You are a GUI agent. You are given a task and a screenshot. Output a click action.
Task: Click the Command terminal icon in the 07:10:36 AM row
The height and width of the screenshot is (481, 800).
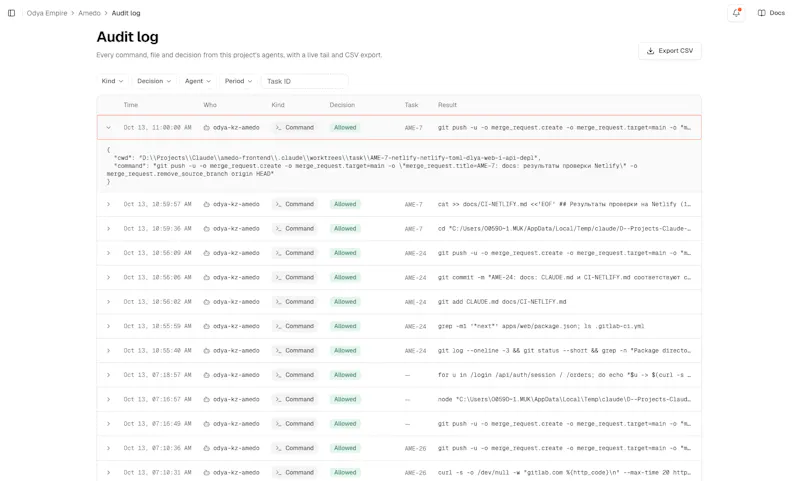[279, 448]
